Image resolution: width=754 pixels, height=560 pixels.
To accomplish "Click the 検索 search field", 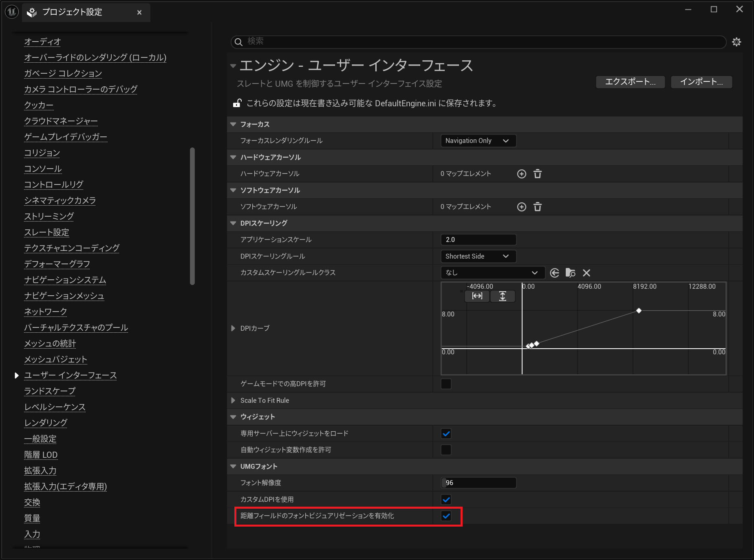I will (478, 42).
